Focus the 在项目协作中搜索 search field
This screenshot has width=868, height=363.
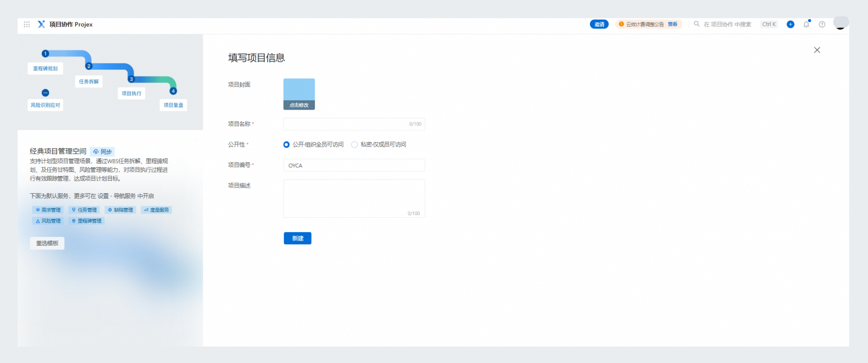point(727,24)
